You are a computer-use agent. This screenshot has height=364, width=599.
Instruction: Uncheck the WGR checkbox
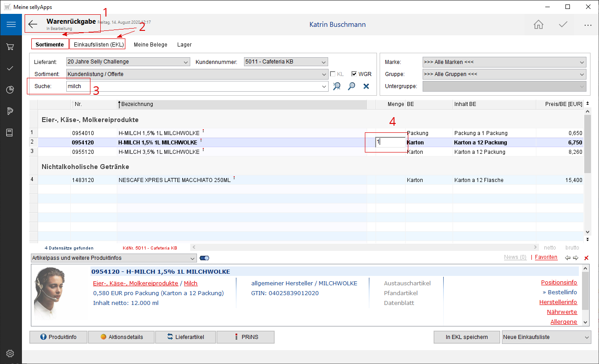354,74
